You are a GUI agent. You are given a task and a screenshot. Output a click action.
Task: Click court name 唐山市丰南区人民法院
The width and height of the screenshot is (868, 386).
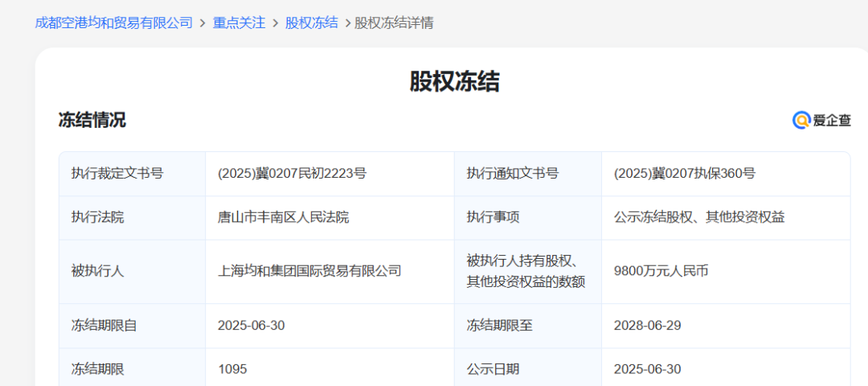284,217
